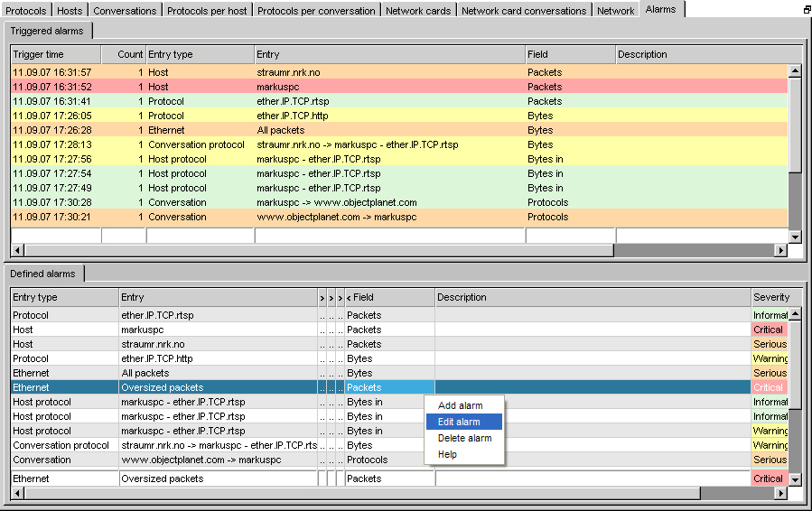Select the Defined alarms sub-tab
812x511 pixels.
43,274
